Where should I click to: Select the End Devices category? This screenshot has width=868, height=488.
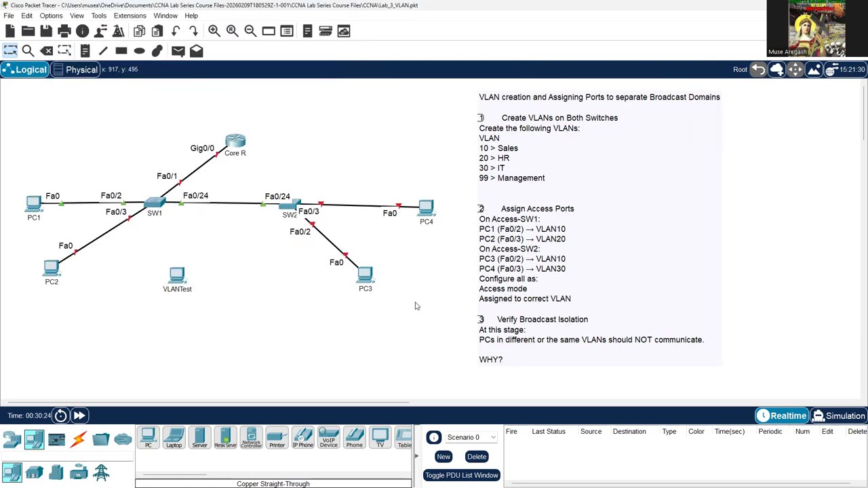click(34, 441)
